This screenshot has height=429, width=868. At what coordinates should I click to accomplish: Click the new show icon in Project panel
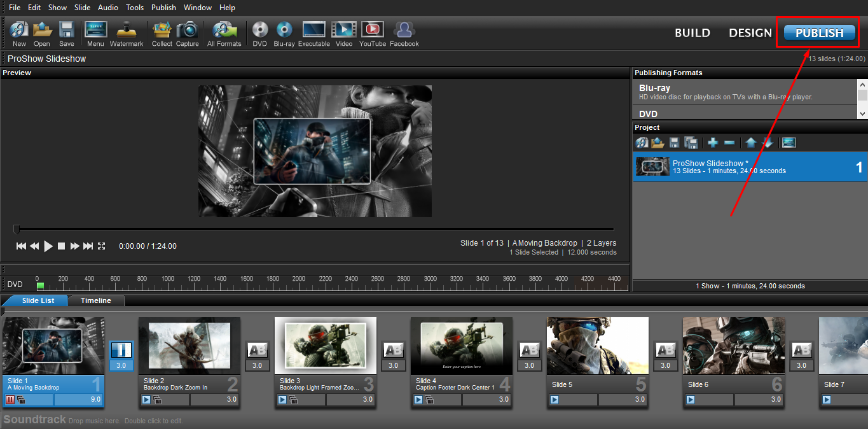[642, 143]
